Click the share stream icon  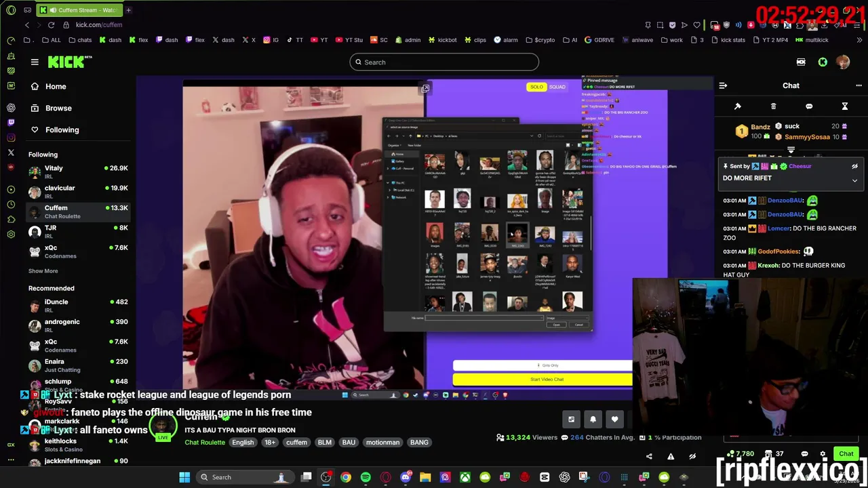click(649, 457)
